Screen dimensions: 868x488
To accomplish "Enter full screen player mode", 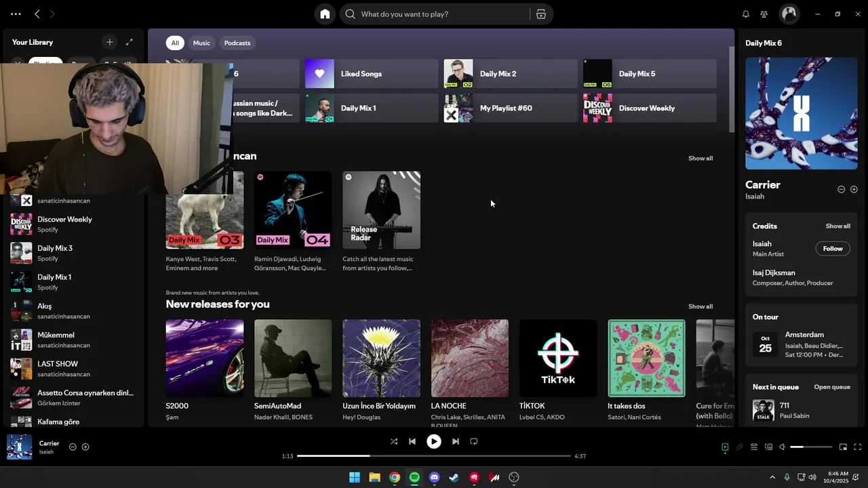I will pos(857,447).
